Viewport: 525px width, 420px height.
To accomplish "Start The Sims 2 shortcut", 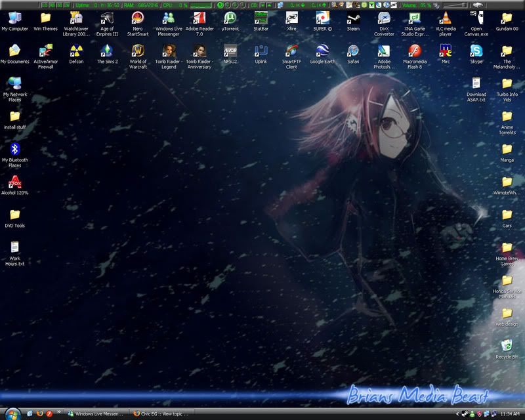I will point(107,54).
